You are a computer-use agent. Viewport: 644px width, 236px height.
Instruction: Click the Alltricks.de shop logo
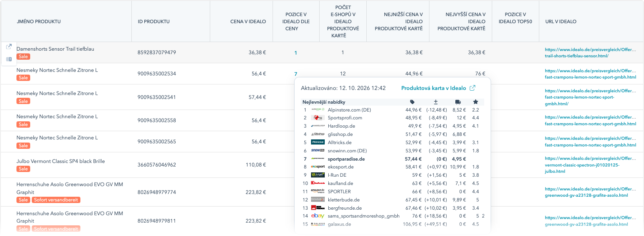click(x=318, y=143)
